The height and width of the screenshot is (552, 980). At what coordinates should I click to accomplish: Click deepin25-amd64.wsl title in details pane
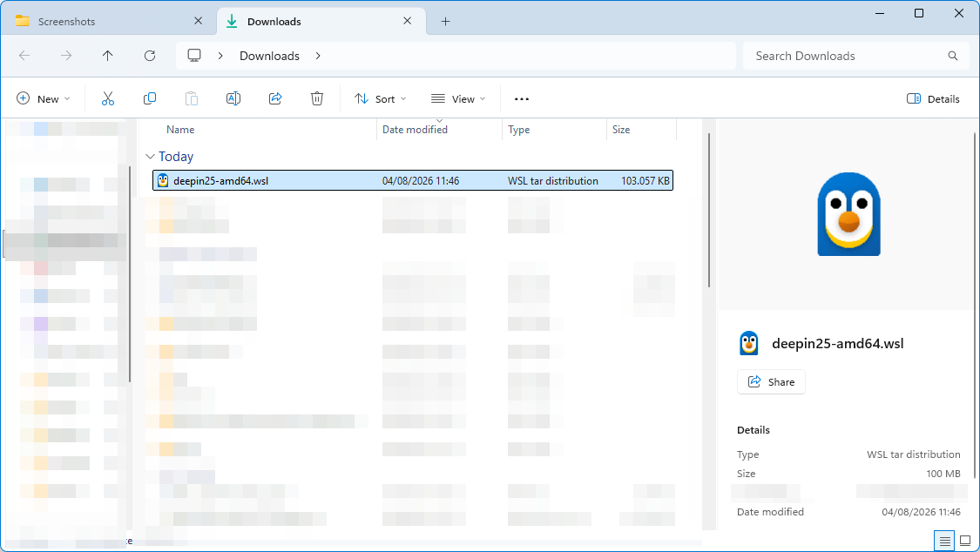coord(837,343)
